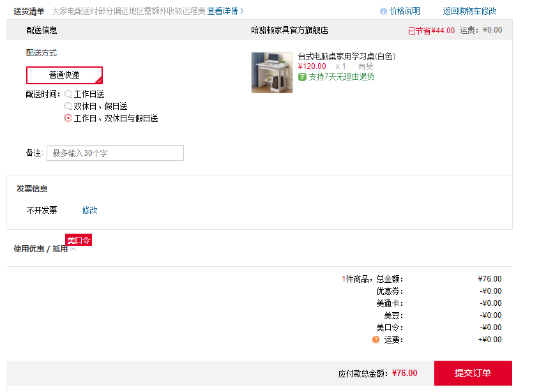Click the 应付款总金额 ¥76.00 amount
539x392 pixels.
[x=405, y=373]
